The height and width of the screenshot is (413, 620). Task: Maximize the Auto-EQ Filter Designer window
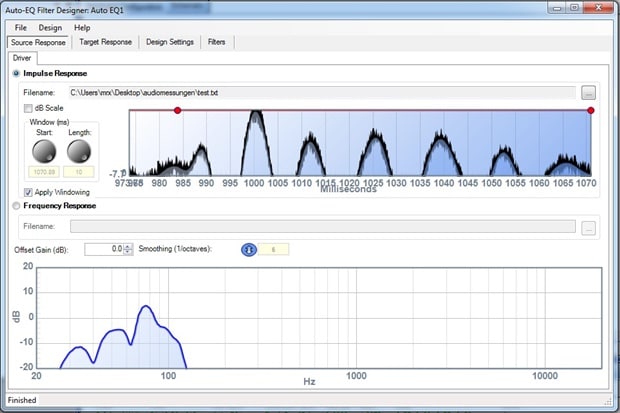pyautogui.click(x=575, y=8)
